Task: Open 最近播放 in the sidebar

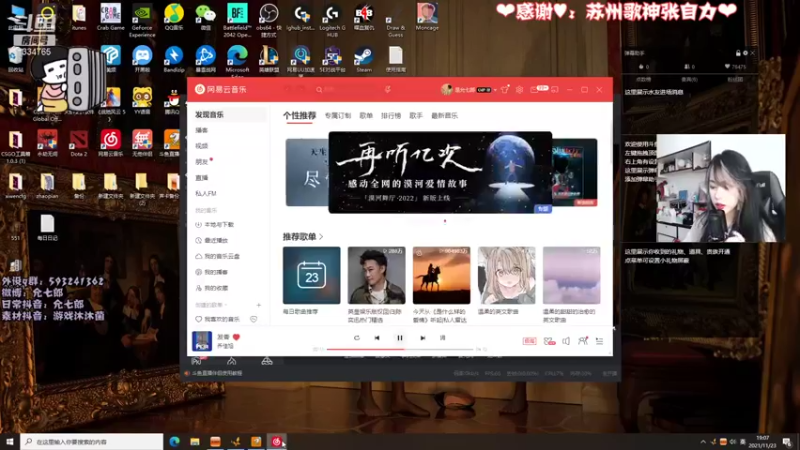Action: 212,240
